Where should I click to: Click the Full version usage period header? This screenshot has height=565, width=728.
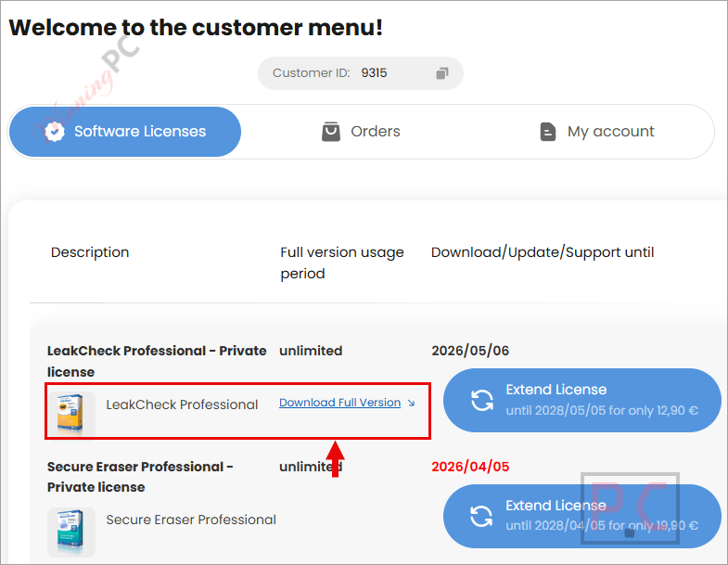pos(342,263)
